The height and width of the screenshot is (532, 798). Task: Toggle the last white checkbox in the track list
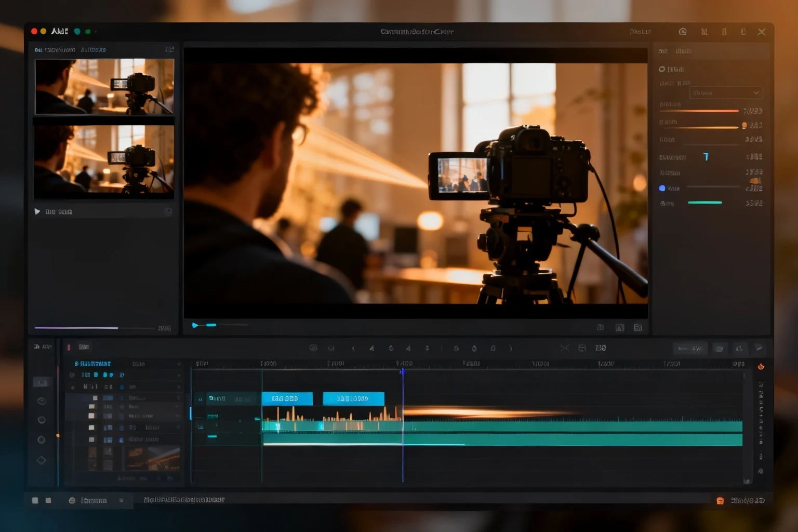[x=92, y=440]
